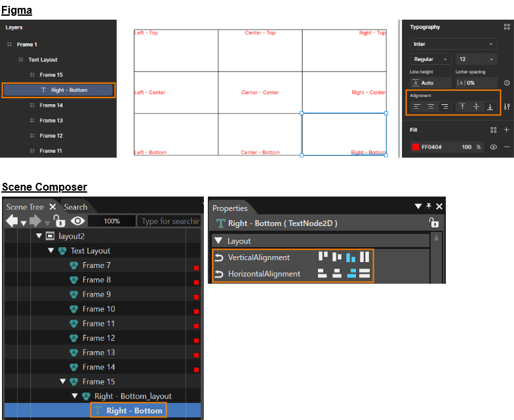
Task: Set HorizontalAlignment to right icon
Action: point(351,273)
